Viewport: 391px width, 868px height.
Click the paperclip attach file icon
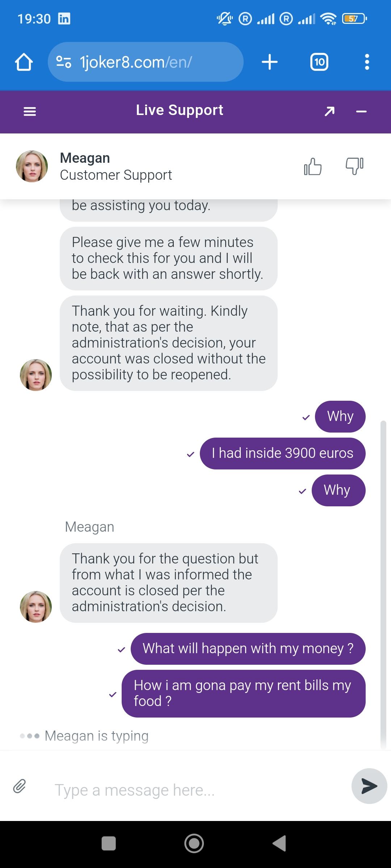(20, 786)
